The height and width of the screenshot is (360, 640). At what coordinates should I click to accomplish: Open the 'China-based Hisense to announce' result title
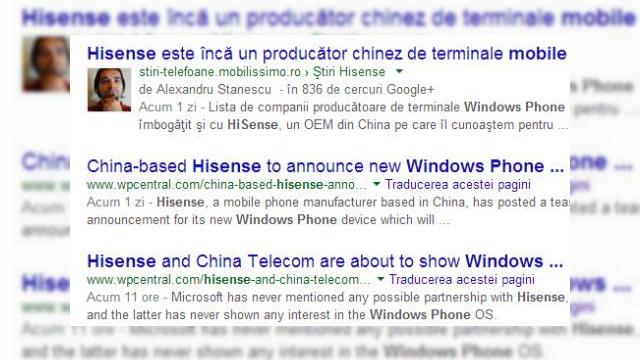click(325, 166)
